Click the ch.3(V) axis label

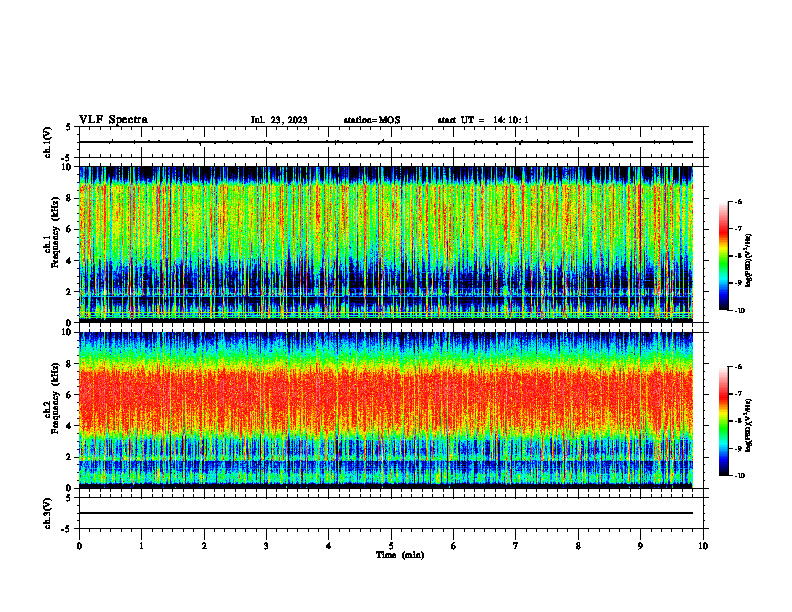[x=47, y=513]
